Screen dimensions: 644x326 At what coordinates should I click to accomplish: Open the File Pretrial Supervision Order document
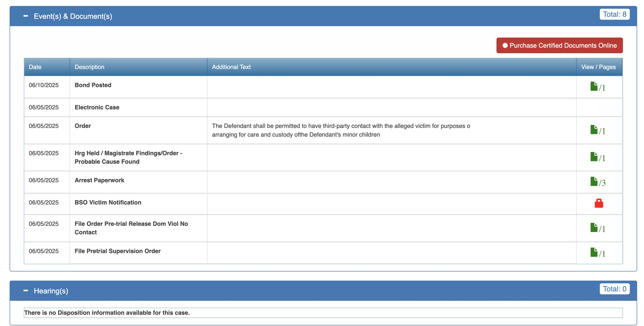[x=594, y=252]
